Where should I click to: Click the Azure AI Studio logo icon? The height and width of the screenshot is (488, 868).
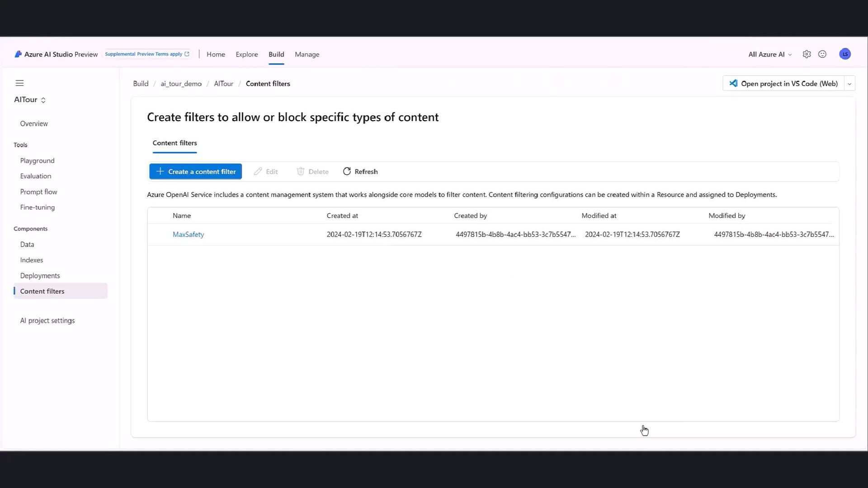coord(18,54)
